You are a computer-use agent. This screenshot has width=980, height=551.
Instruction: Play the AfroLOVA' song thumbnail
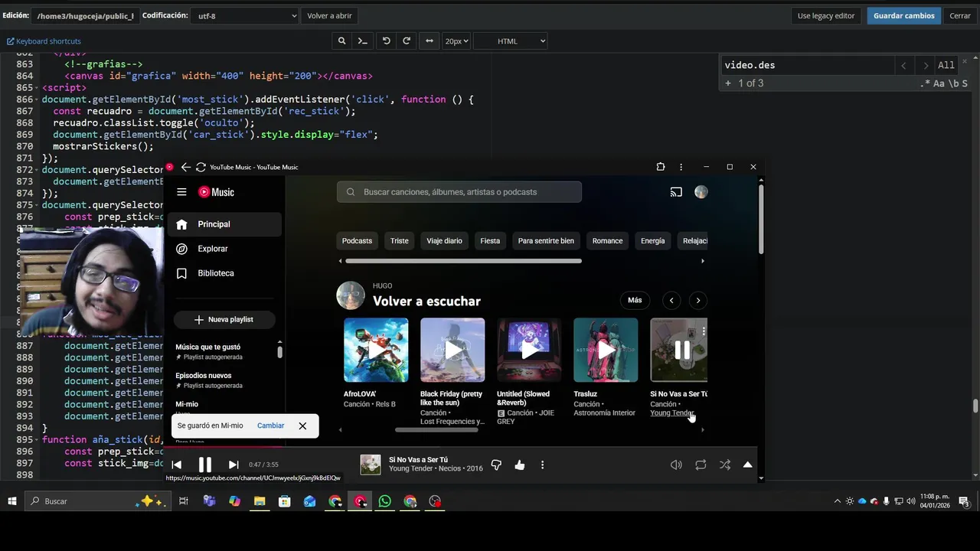[x=376, y=350]
